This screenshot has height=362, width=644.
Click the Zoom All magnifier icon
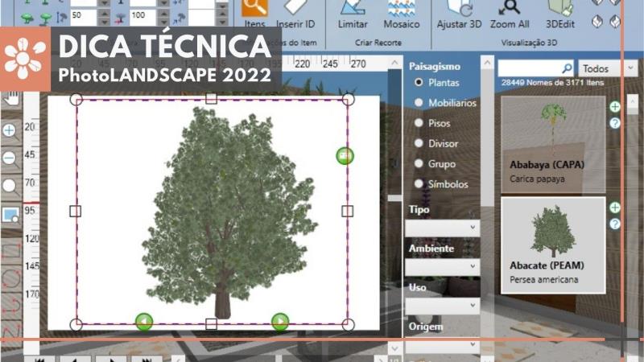pyautogui.click(x=509, y=10)
